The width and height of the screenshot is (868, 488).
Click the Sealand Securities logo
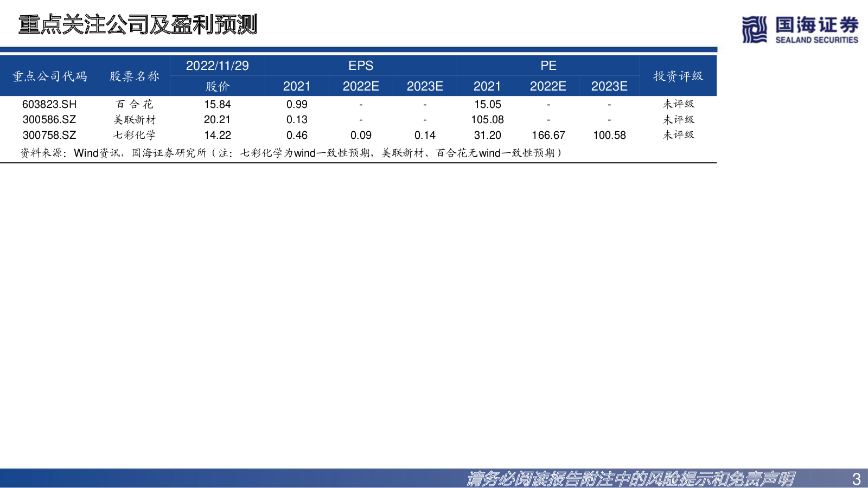point(800,29)
